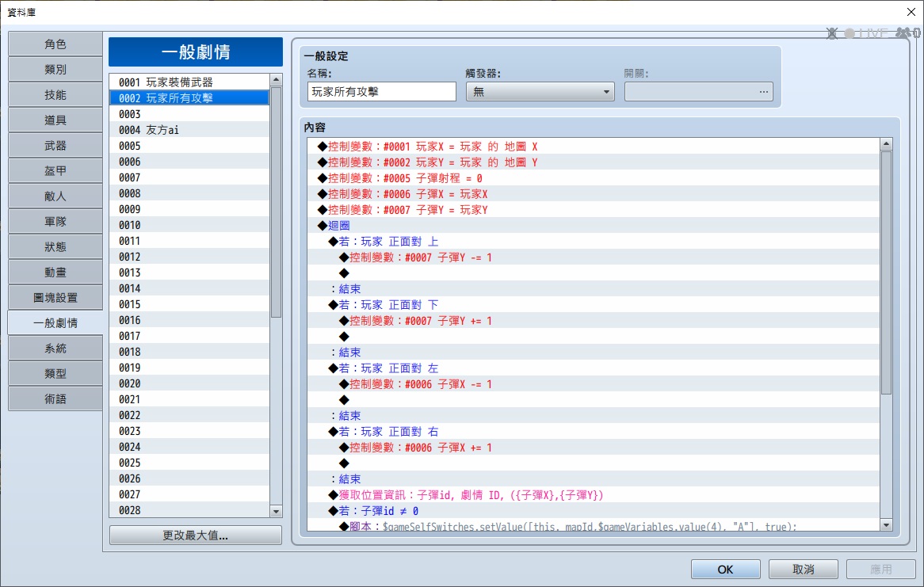
Task: Select the 迴圈 loop command
Action: (594, 226)
